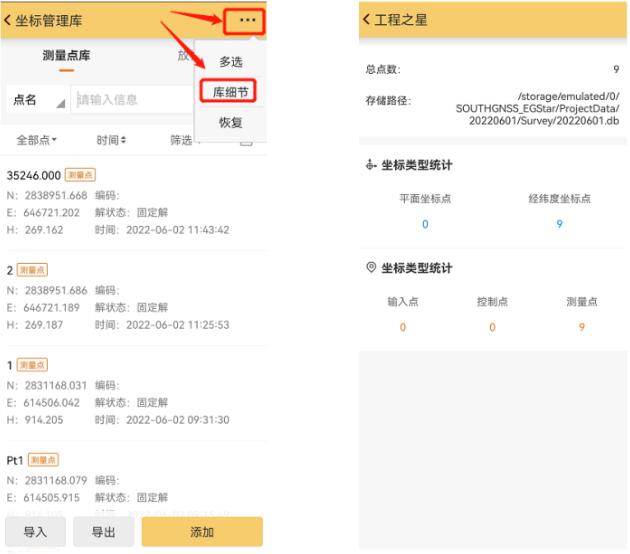This screenshot has width=630, height=554.
Task: Choose 库细节 in the popup menu
Action: pos(231,92)
